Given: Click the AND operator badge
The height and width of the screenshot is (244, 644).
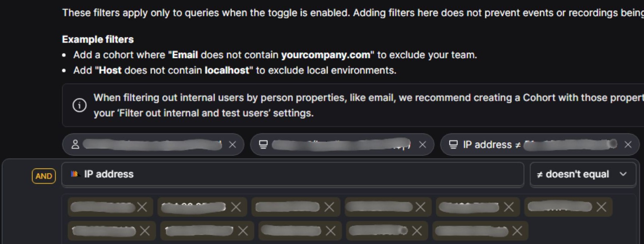Looking at the screenshot, I should tap(44, 176).
